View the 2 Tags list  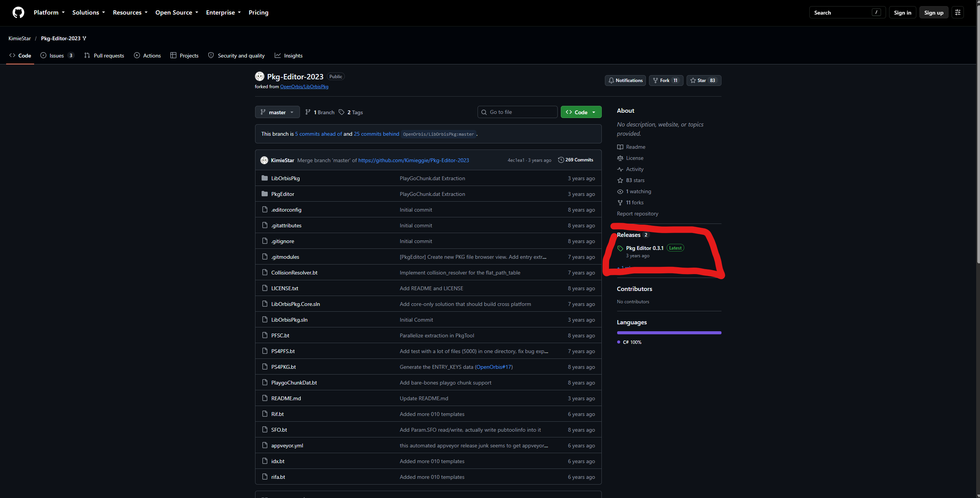point(351,112)
